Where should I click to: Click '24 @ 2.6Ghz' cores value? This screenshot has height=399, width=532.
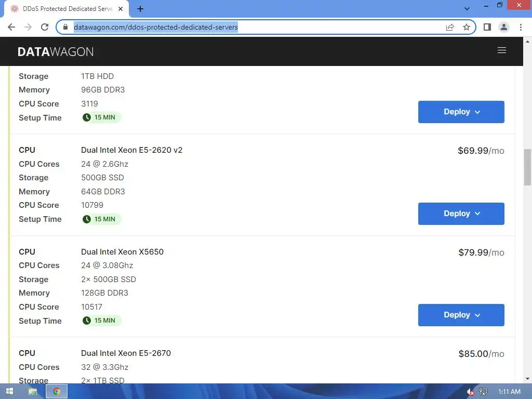point(104,164)
